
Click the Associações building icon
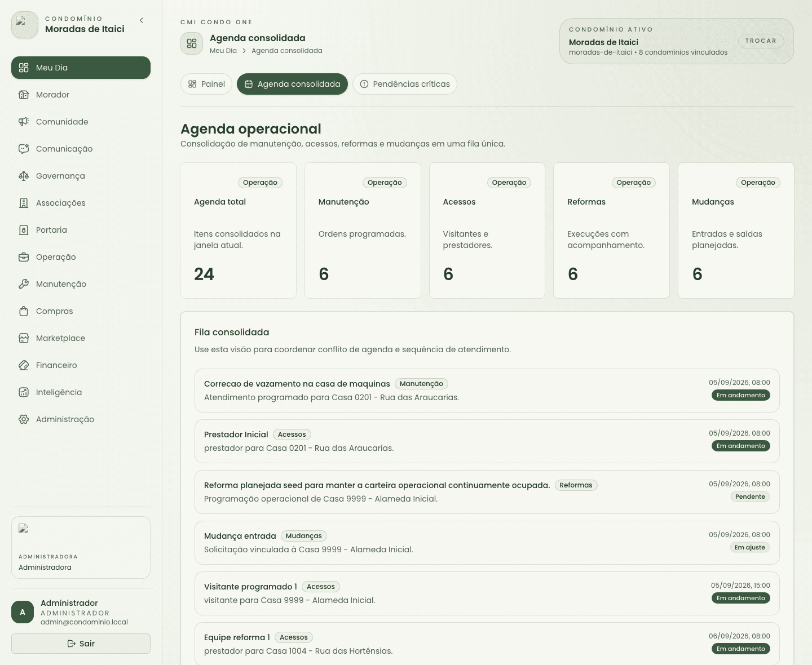[24, 203]
